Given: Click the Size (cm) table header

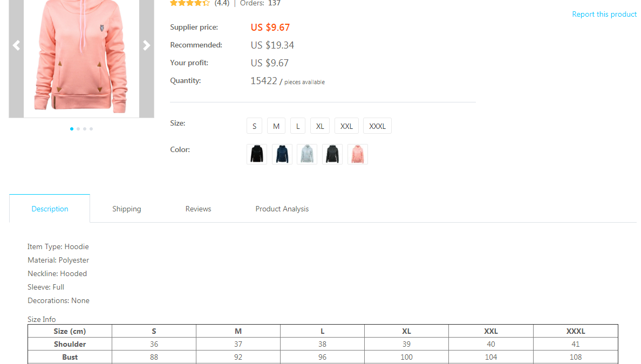Looking at the screenshot, I should coord(70,331).
